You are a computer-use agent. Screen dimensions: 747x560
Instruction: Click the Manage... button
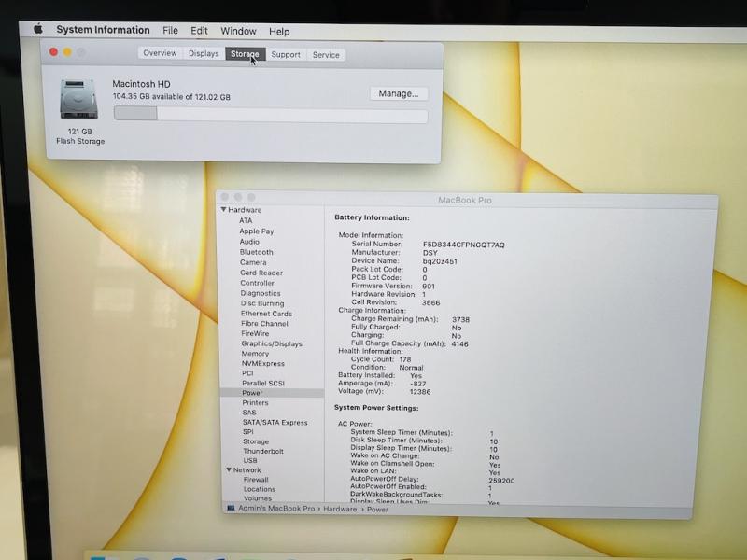pyautogui.click(x=399, y=94)
